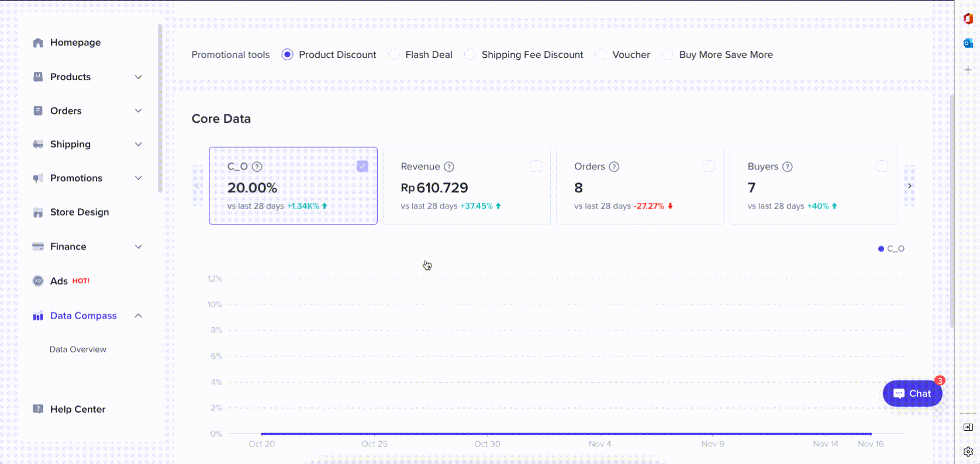
Task: Go to Homepage in sidebar
Action: [x=75, y=43]
